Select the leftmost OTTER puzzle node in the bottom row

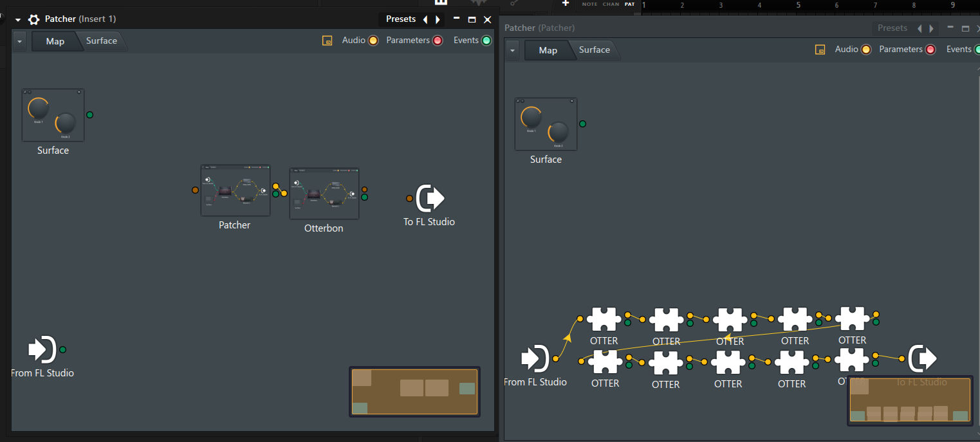click(605, 362)
